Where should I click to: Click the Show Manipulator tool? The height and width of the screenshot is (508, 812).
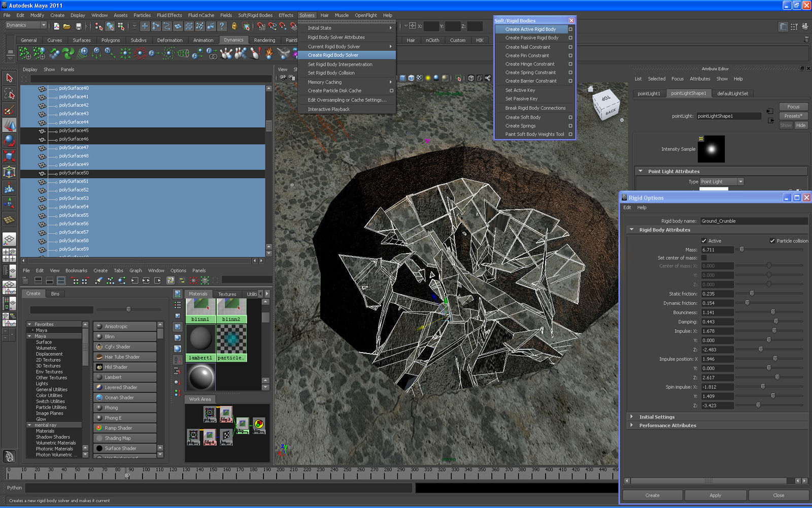point(9,204)
